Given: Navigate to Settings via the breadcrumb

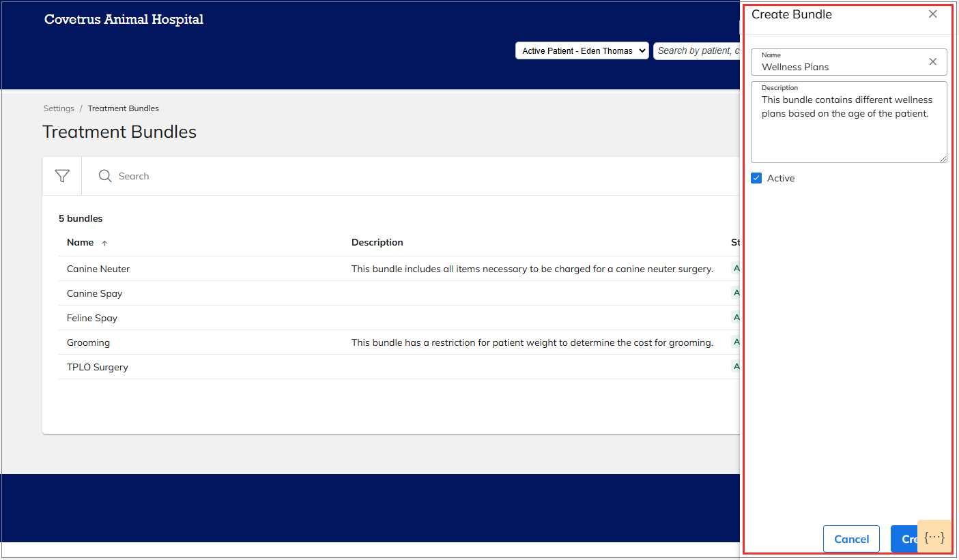Looking at the screenshot, I should coord(59,108).
